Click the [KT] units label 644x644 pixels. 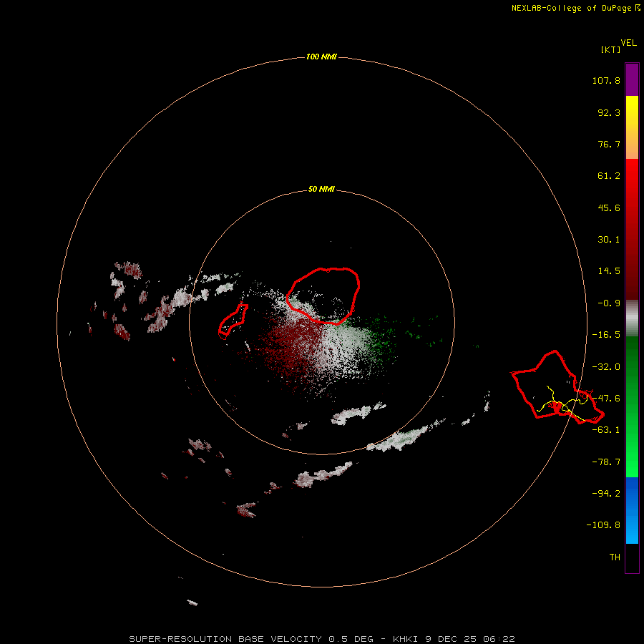[x=611, y=49]
